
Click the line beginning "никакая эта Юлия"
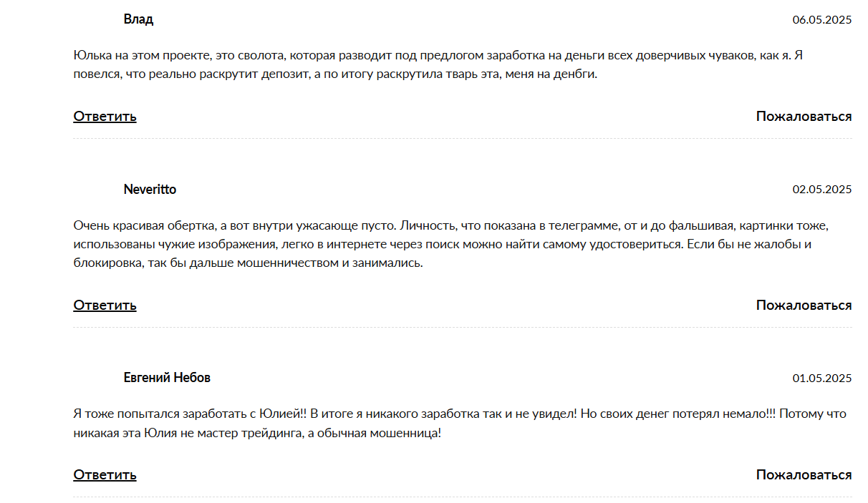coord(257,433)
